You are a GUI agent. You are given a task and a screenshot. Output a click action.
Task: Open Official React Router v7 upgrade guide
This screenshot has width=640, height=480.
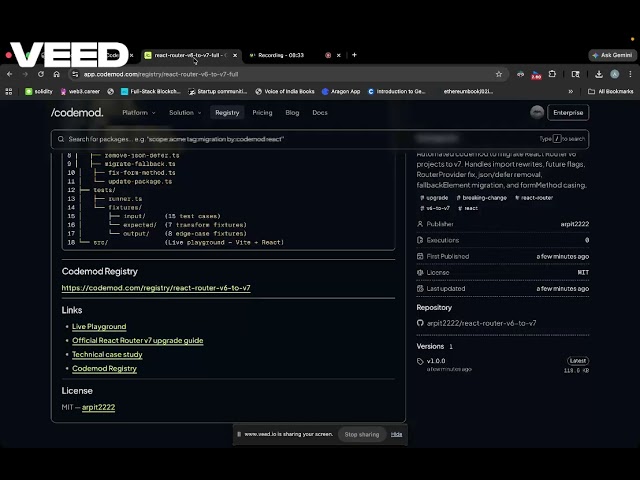[x=138, y=340]
